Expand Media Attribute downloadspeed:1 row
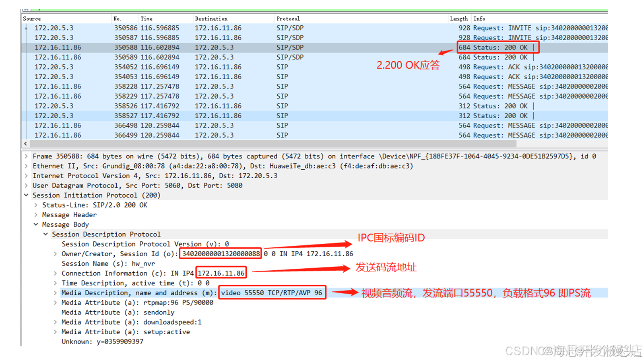This screenshot has width=644, height=362. (55, 322)
